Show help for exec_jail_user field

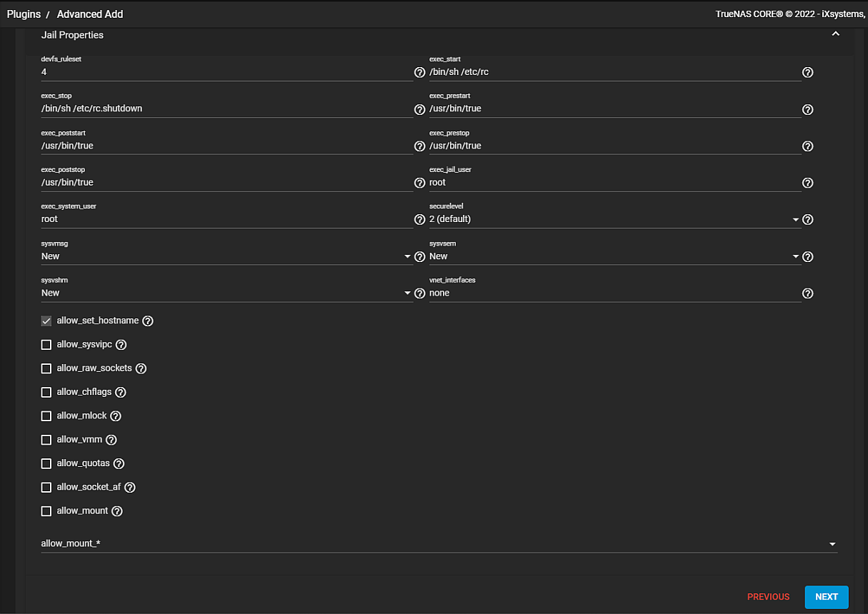807,183
